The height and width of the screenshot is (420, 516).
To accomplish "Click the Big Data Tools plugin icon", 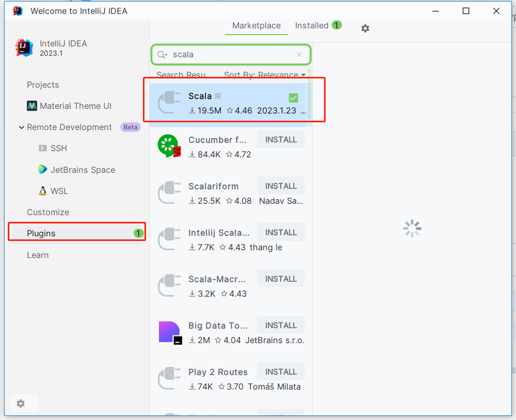I will [170, 332].
